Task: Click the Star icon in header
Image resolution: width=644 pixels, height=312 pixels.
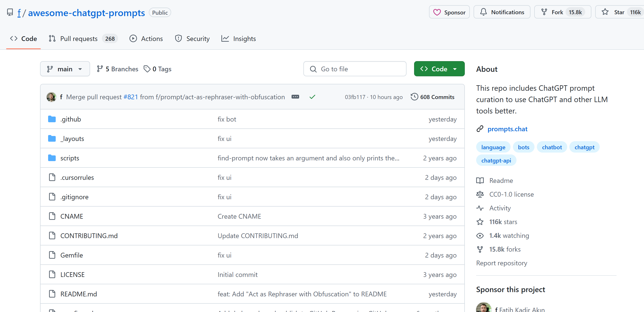Action: [605, 12]
